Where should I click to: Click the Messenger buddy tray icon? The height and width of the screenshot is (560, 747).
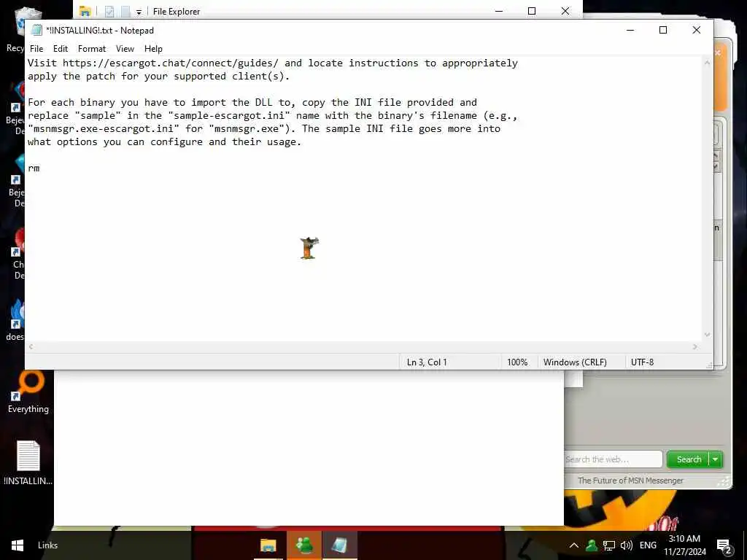tap(592, 545)
